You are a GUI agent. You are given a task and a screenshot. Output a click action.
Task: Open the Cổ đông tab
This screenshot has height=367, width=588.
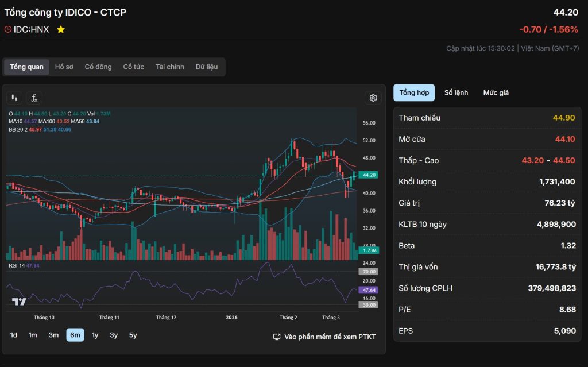(98, 67)
